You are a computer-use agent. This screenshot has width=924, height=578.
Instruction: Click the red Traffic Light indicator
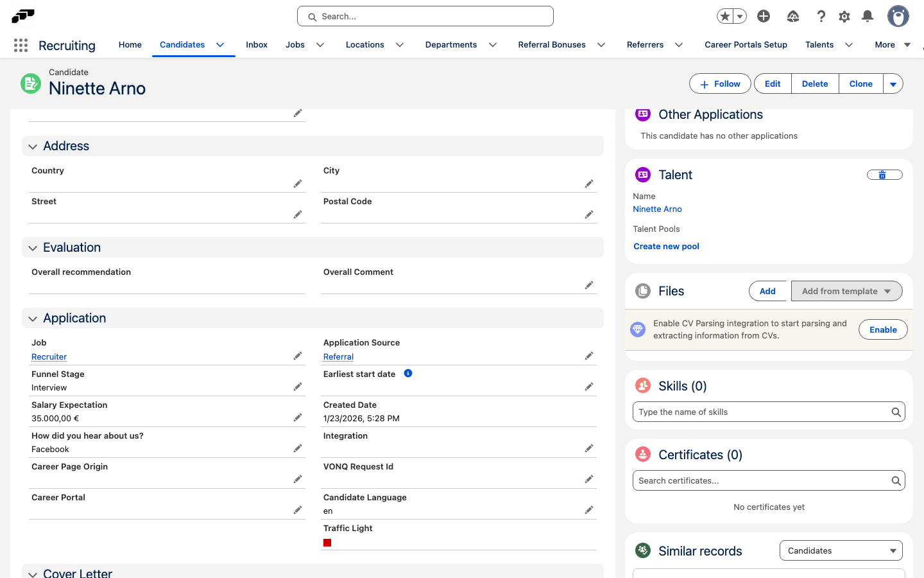point(327,543)
